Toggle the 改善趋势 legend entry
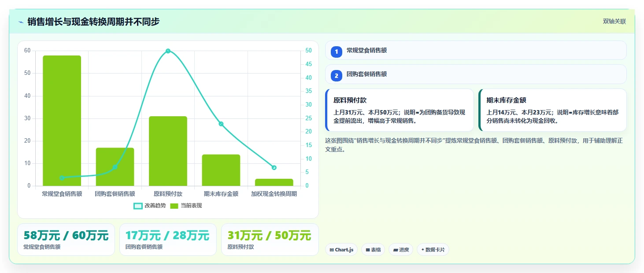Image resolution: width=644 pixels, height=273 pixels. pyautogui.click(x=150, y=206)
